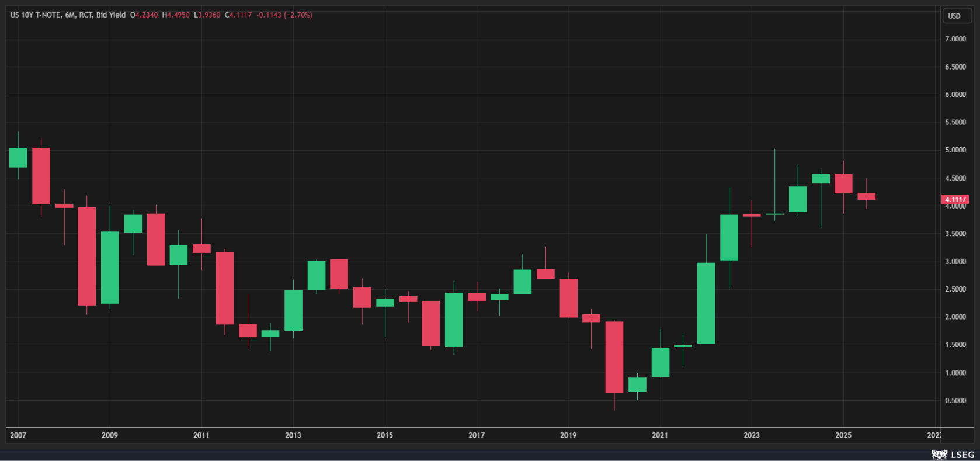Click the LSEG crest logo icon
Screen dimensions: 980x461
939,455
